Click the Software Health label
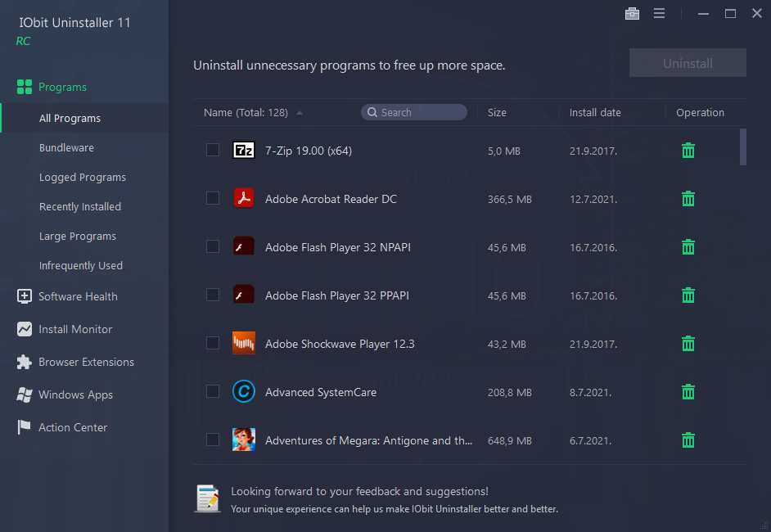This screenshot has width=771, height=532. point(78,296)
